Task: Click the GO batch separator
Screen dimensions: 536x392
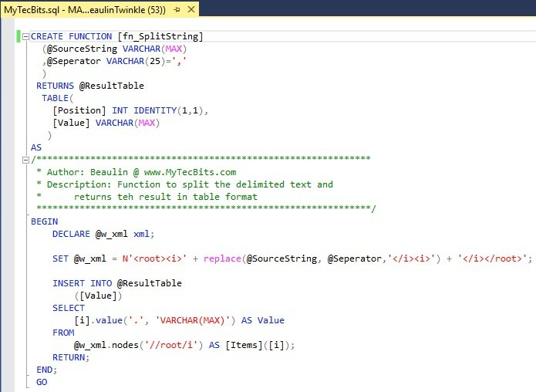Action: 42,382
